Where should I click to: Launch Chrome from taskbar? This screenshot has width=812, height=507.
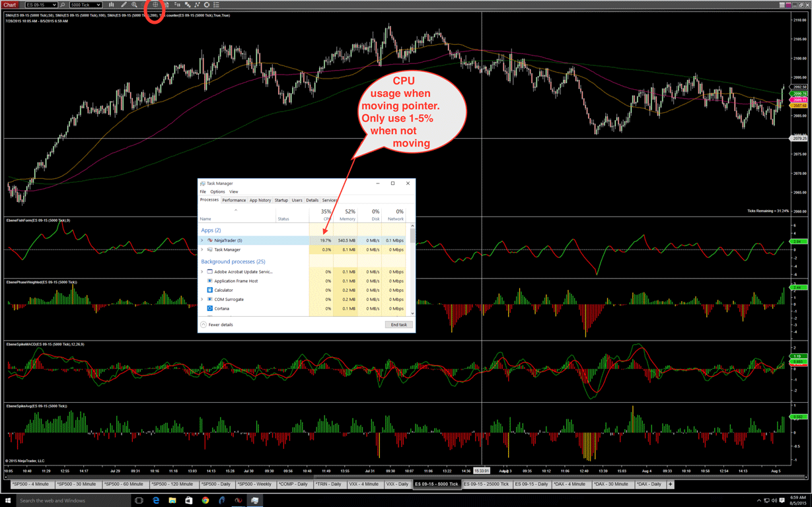(x=205, y=500)
